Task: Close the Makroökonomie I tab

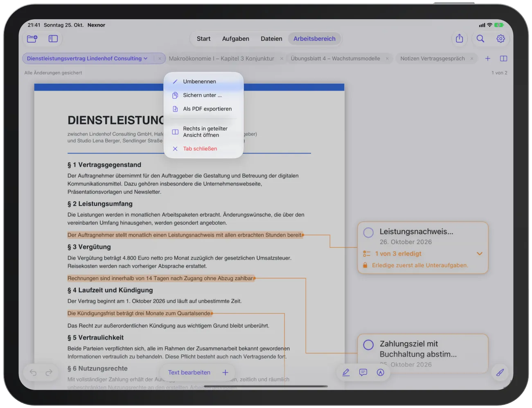Action: click(282, 58)
